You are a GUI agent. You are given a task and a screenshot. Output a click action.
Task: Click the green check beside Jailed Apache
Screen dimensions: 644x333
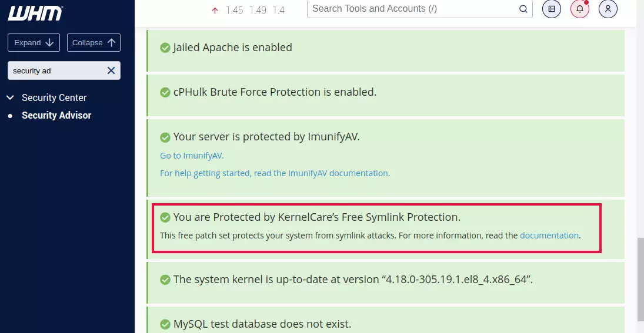coord(165,48)
